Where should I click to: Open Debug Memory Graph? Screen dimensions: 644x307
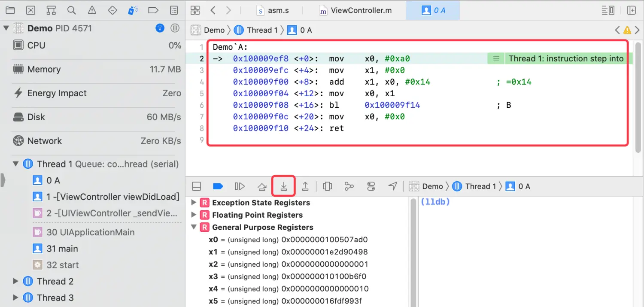[x=349, y=186]
